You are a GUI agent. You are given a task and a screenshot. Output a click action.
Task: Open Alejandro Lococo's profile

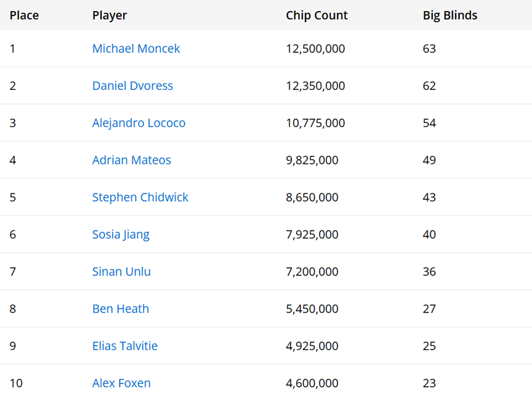click(x=139, y=123)
